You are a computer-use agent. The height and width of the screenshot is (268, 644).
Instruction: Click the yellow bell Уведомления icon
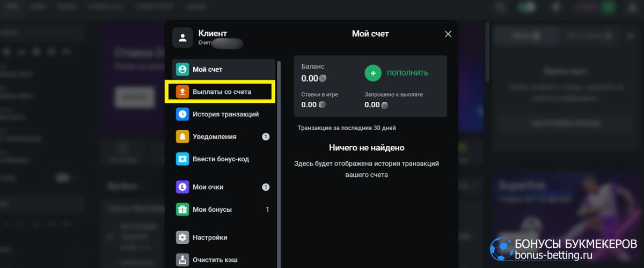click(182, 137)
